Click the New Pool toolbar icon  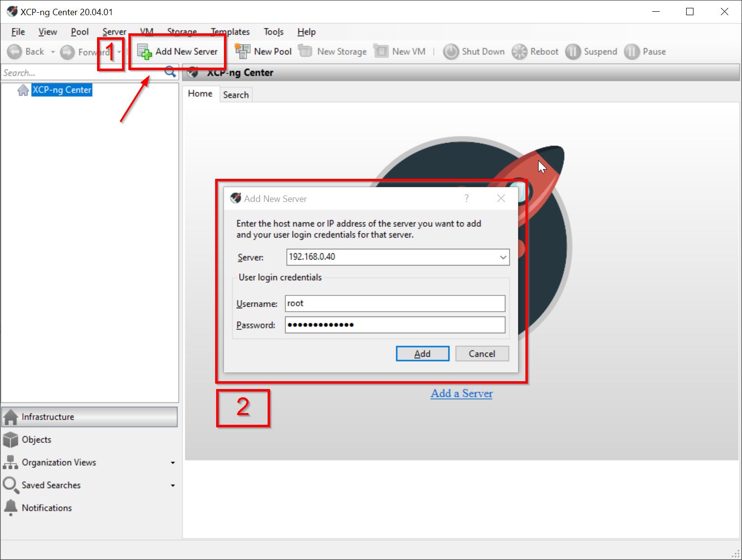242,51
